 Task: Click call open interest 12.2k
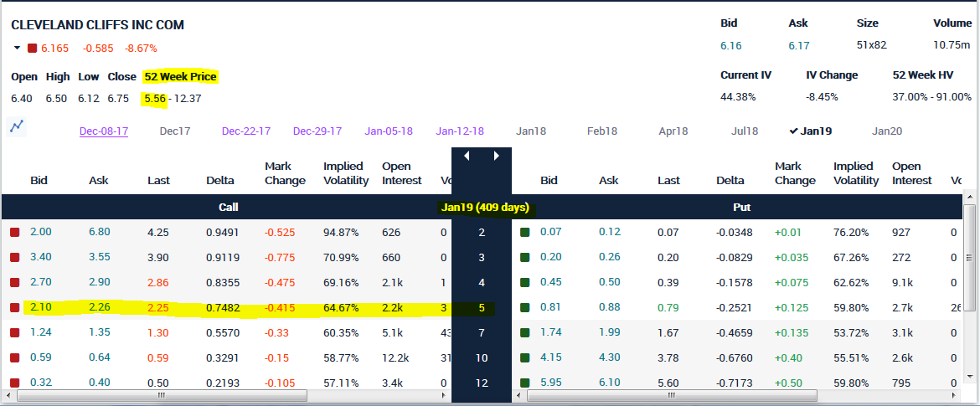point(395,357)
